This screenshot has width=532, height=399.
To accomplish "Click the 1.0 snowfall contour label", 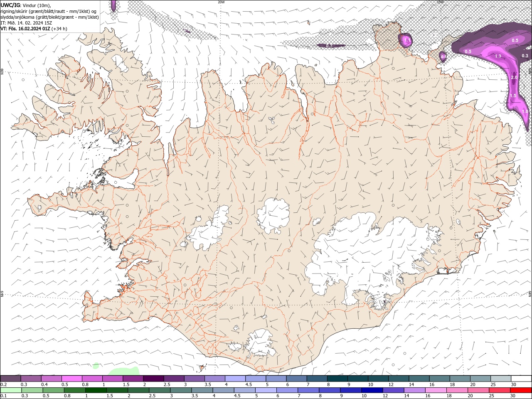I will coord(525,112).
